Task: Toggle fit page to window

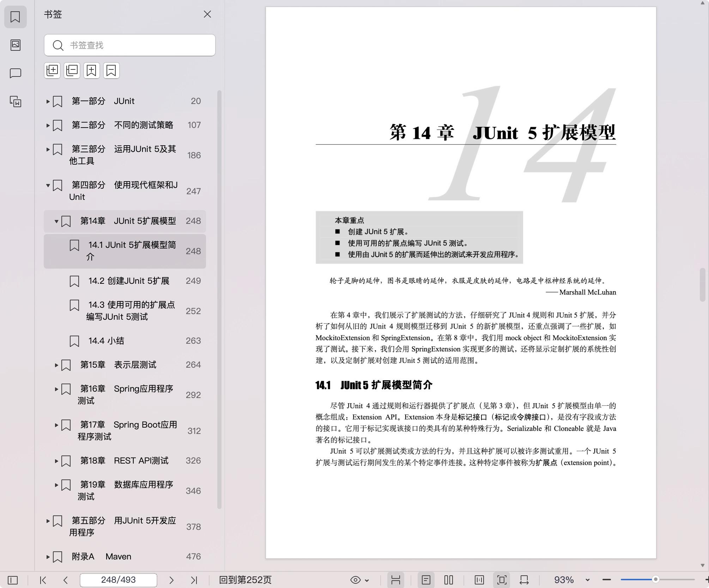Action: (x=502, y=580)
